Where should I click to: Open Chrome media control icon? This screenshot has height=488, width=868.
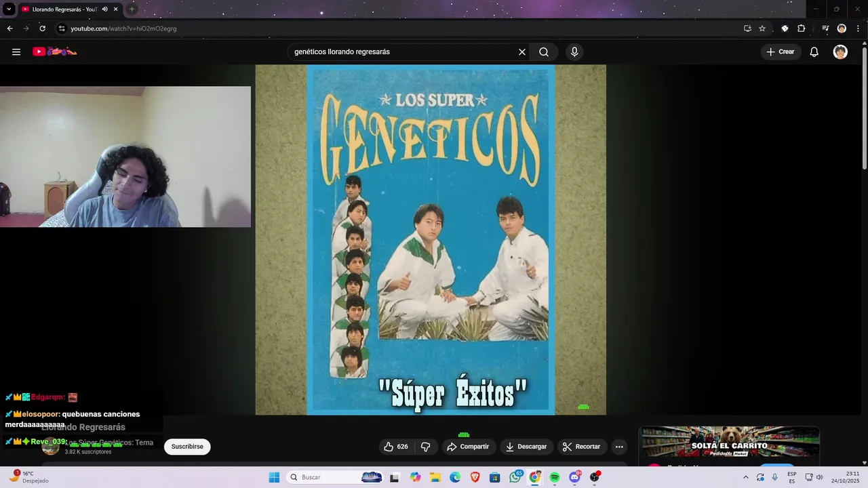[825, 28]
